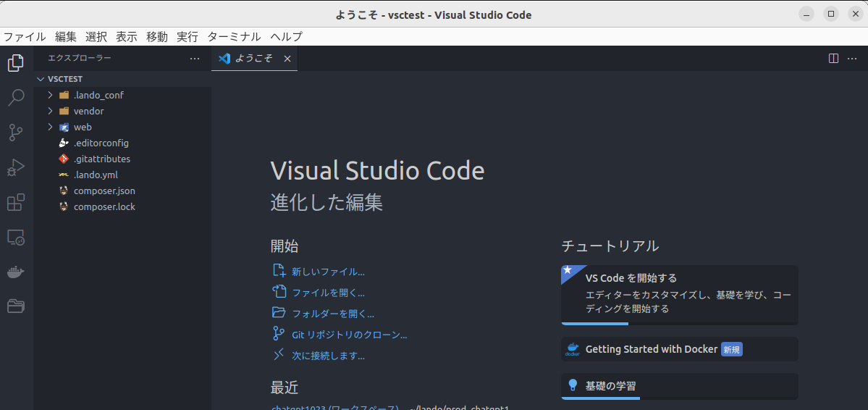Click the 新しいファイル... link
Screen dimensions: 868x410
pyautogui.click(x=328, y=272)
